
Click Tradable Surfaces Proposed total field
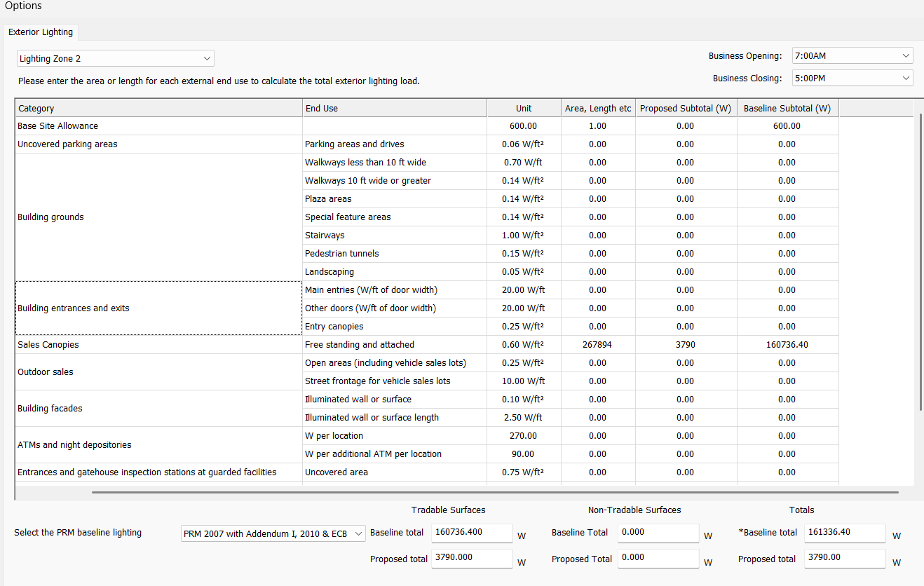pos(471,558)
